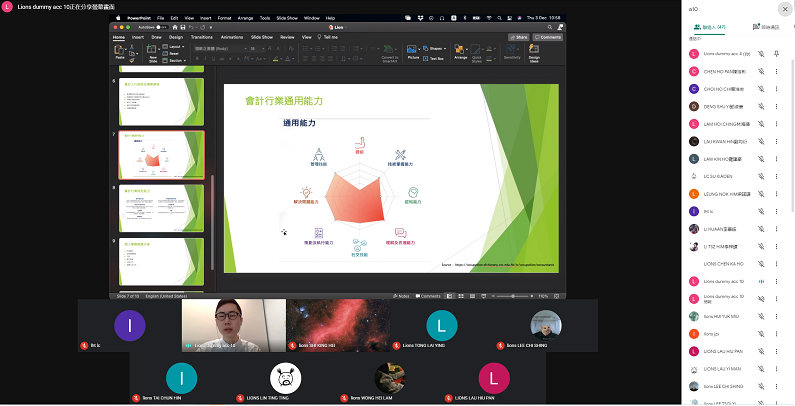Click the Share button
The width and height of the screenshot is (795, 406).
[x=519, y=36]
